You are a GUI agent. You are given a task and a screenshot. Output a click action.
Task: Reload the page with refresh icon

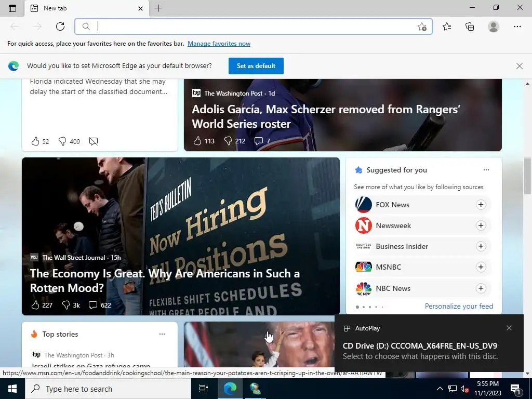tap(60, 26)
